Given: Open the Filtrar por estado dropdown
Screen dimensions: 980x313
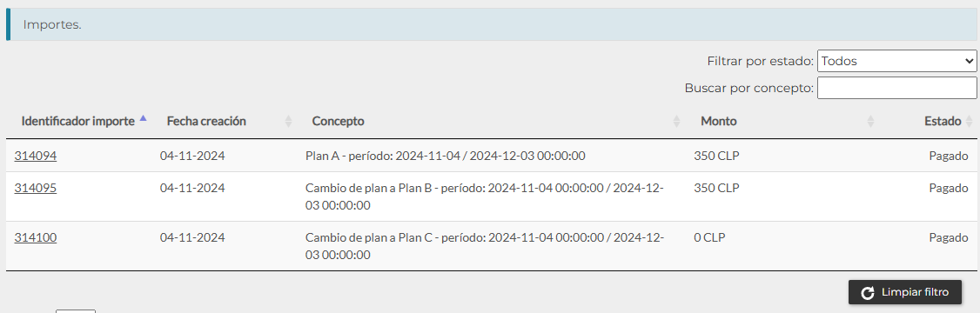Looking at the screenshot, I should [x=896, y=61].
